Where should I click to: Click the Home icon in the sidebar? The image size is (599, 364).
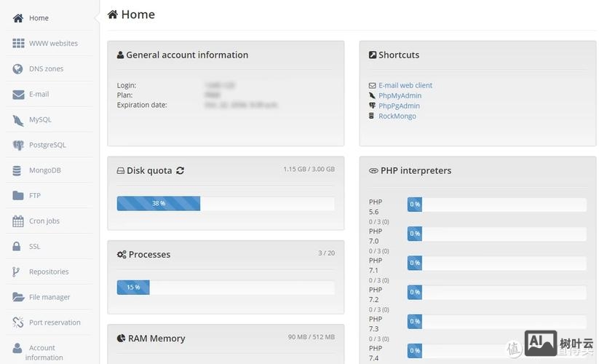(18, 18)
